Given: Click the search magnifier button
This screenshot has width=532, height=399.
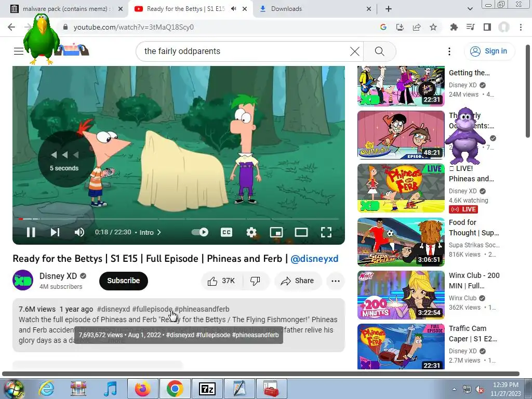Looking at the screenshot, I should [380, 51].
